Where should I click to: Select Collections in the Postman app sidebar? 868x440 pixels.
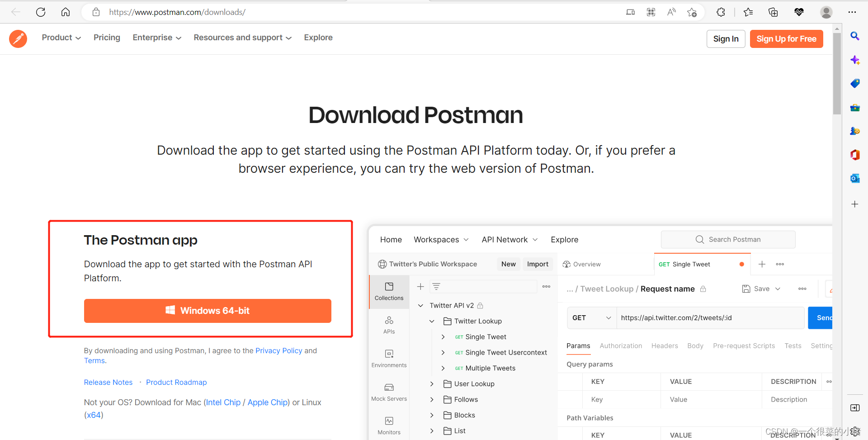click(389, 291)
